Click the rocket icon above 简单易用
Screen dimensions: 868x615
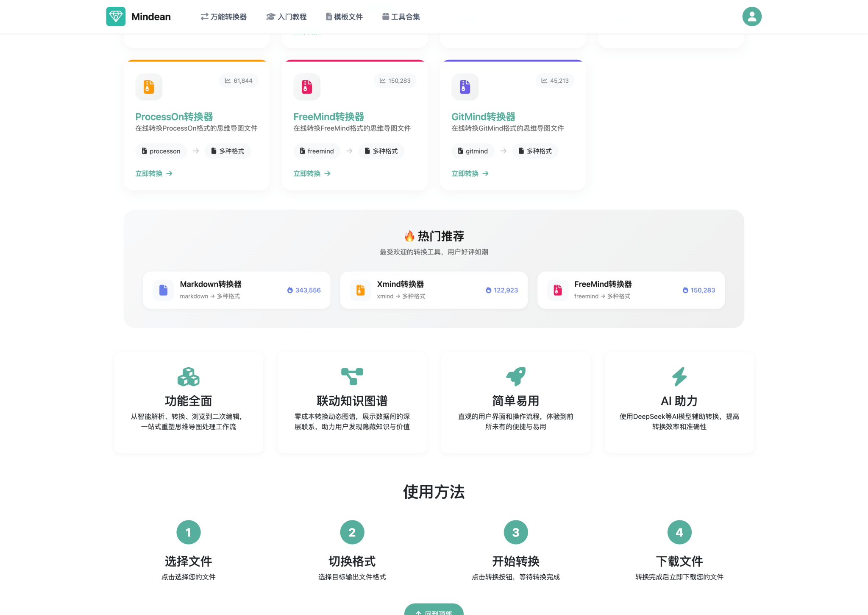pos(516,377)
